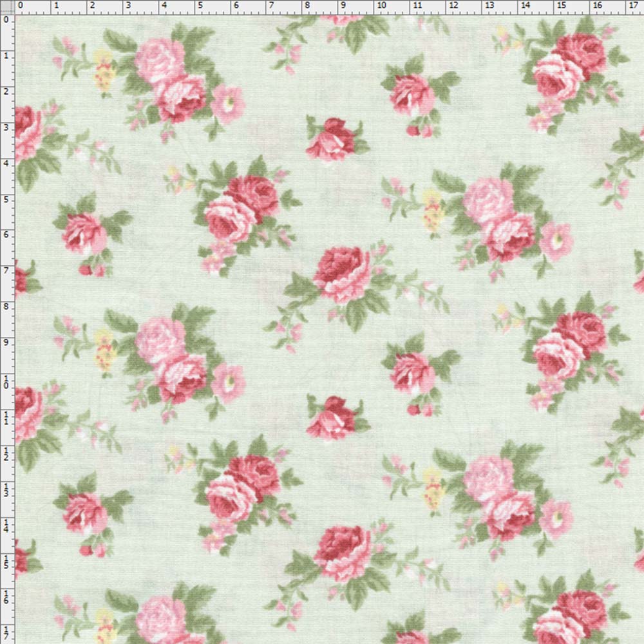
Task: Click the 13 mark on the vertical ruler
Action: [x=6, y=489]
